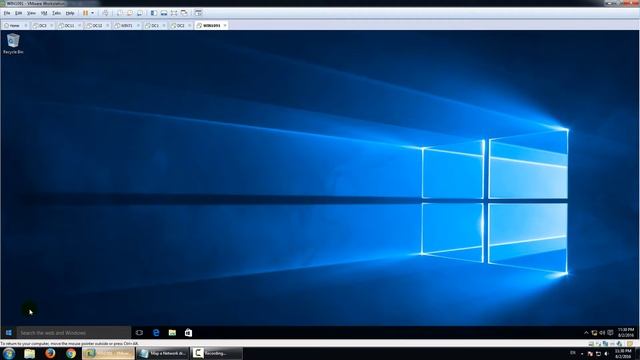This screenshot has width=640, height=360.
Task: Pause the virtual machine with the toolbar button
Action: pyautogui.click(x=85, y=13)
